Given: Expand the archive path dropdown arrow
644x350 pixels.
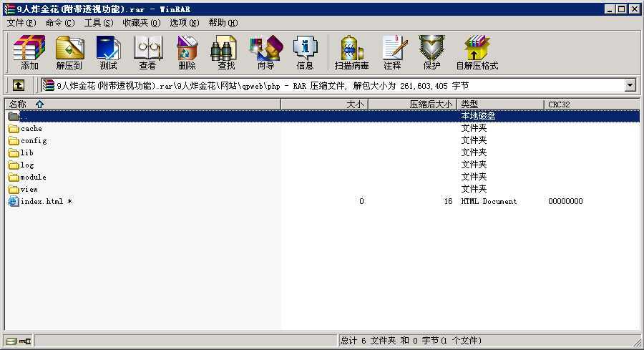Looking at the screenshot, I should (x=630, y=85).
